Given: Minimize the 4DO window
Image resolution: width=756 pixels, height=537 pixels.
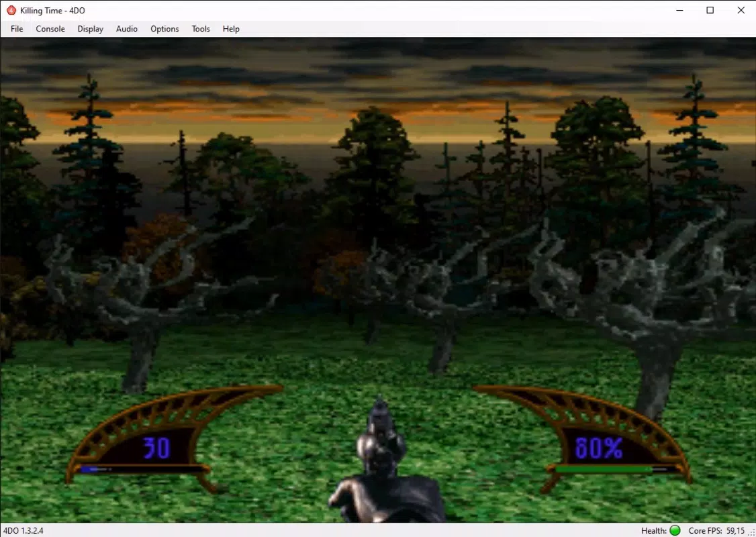Looking at the screenshot, I should tap(680, 10).
